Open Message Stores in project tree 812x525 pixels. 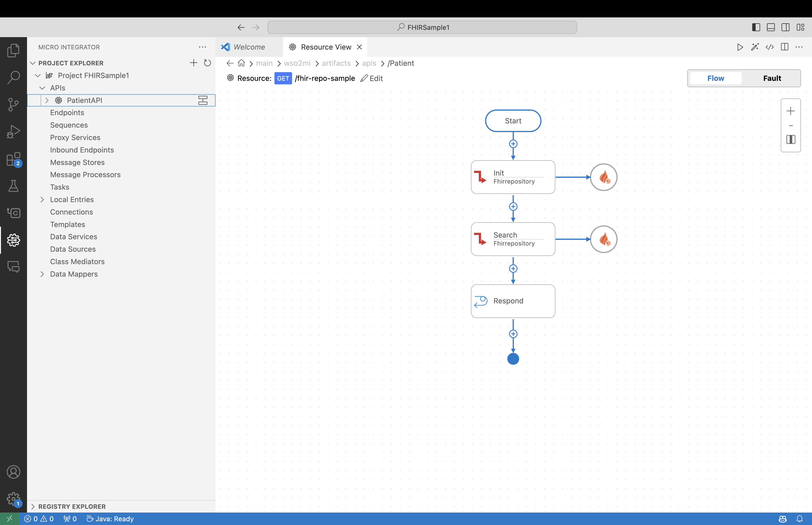coord(77,162)
